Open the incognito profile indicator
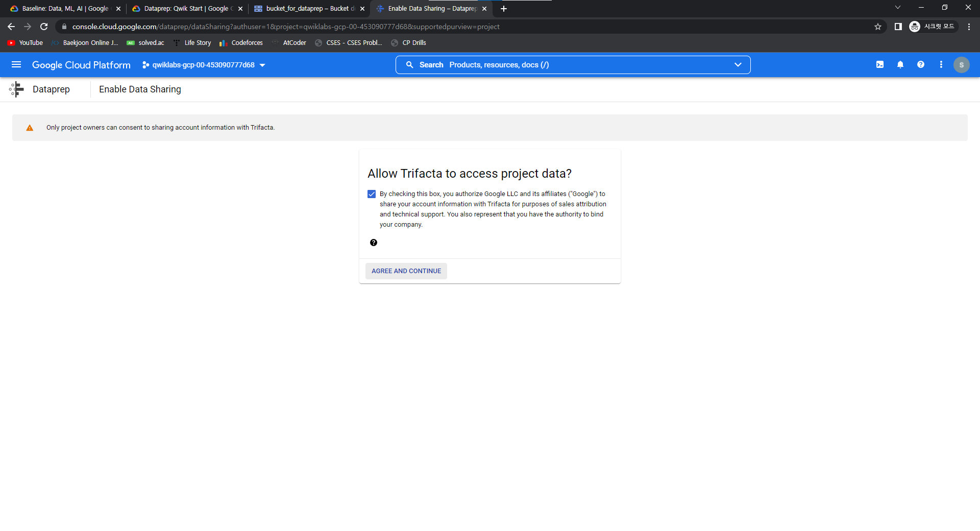 coord(933,27)
